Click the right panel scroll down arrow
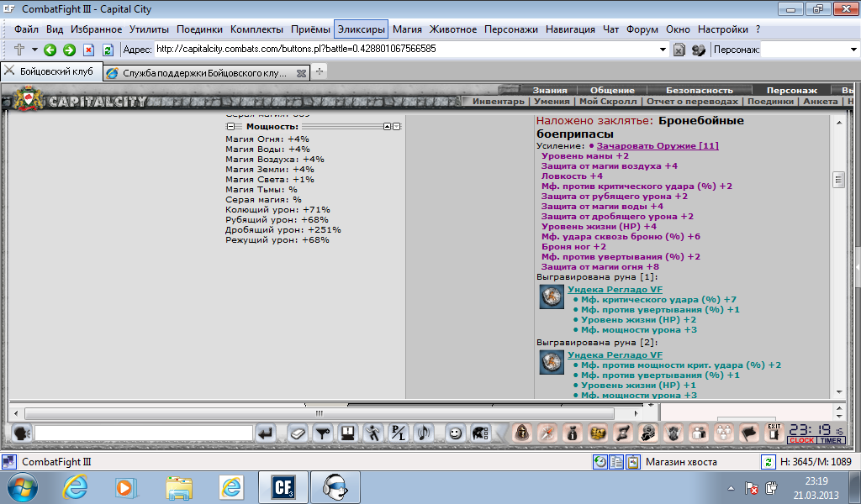The height and width of the screenshot is (504, 861). point(838,391)
